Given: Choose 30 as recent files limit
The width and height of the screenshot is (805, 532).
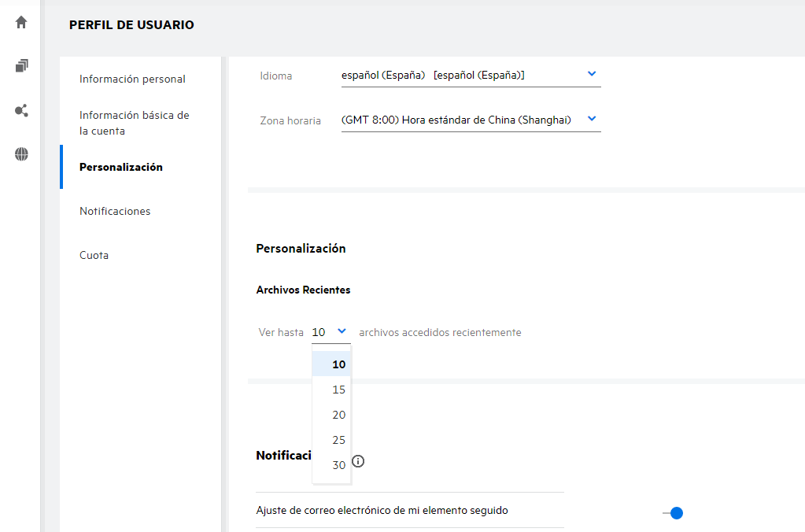Looking at the screenshot, I should [338, 465].
